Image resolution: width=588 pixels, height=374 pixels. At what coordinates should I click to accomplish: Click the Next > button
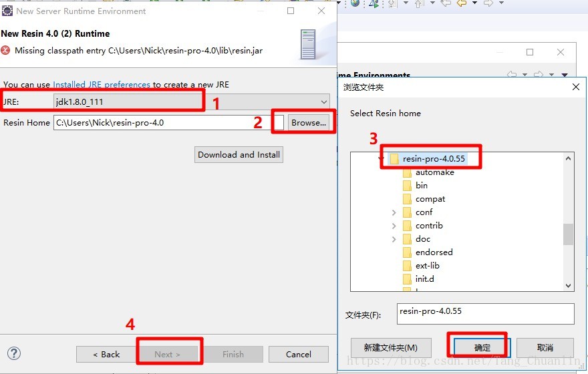[168, 354]
